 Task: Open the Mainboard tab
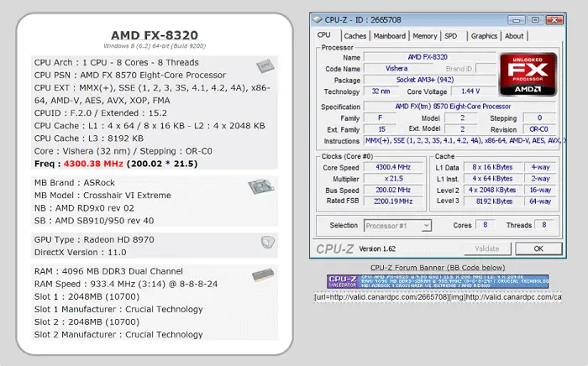390,36
